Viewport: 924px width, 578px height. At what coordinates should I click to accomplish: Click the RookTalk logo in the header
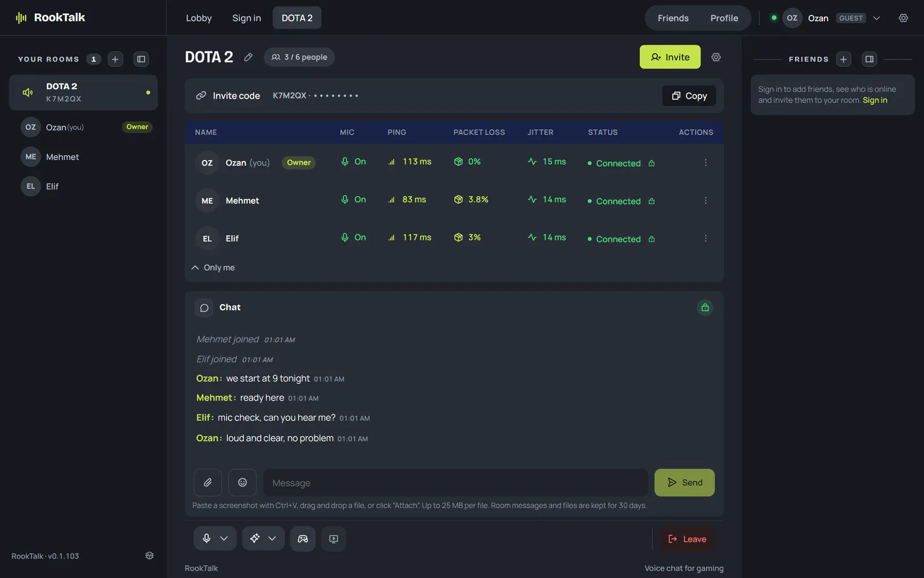pyautogui.click(x=50, y=17)
